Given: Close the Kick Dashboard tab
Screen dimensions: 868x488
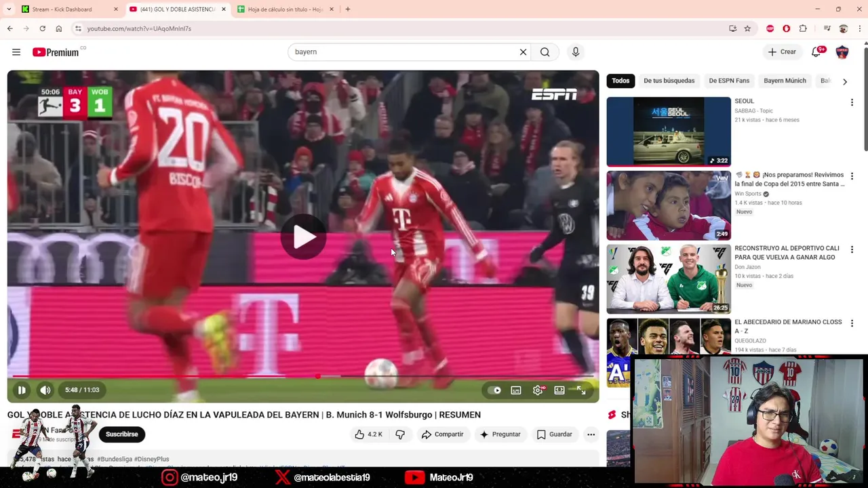Looking at the screenshot, I should [x=115, y=9].
